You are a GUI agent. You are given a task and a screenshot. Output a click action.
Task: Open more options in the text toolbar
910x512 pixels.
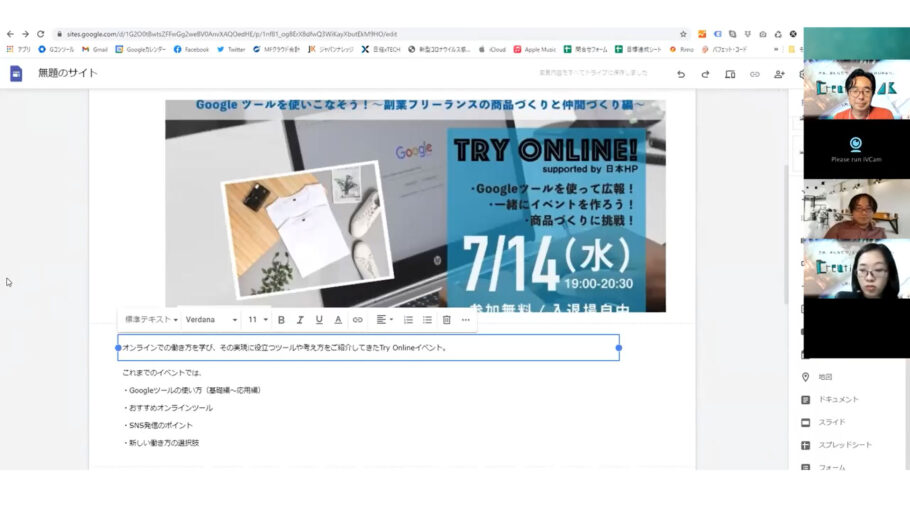pyautogui.click(x=465, y=320)
